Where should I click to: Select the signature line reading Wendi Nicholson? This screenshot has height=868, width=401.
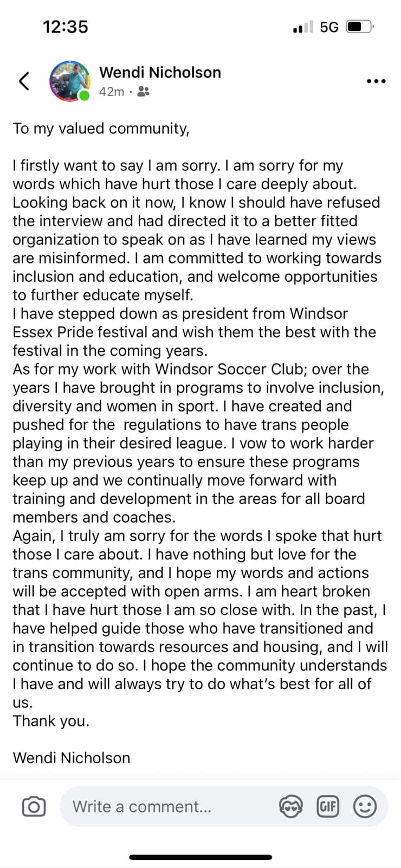point(71,757)
